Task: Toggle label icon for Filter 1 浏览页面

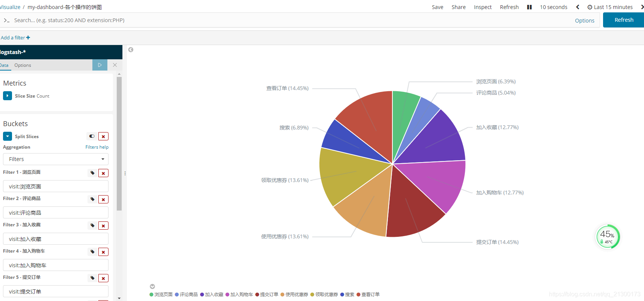Action: [92, 173]
